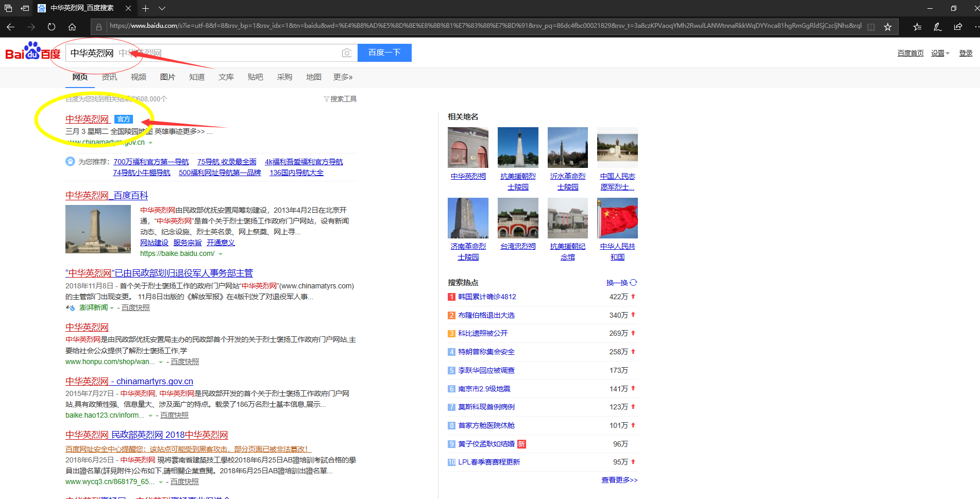The height and width of the screenshot is (499, 980).
Task: Open 搜索工具 filter options
Action: [x=340, y=99]
